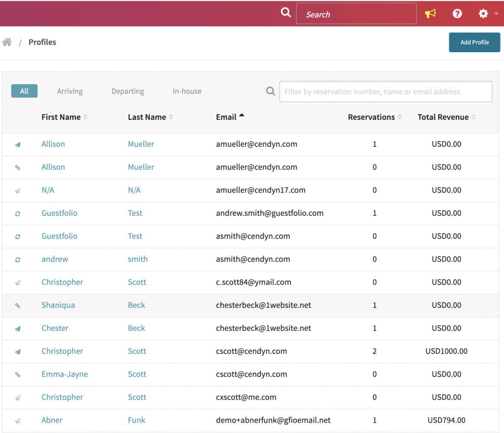
Task: Click the sync icon beside Guestfolio Test
Action: pyautogui.click(x=18, y=213)
